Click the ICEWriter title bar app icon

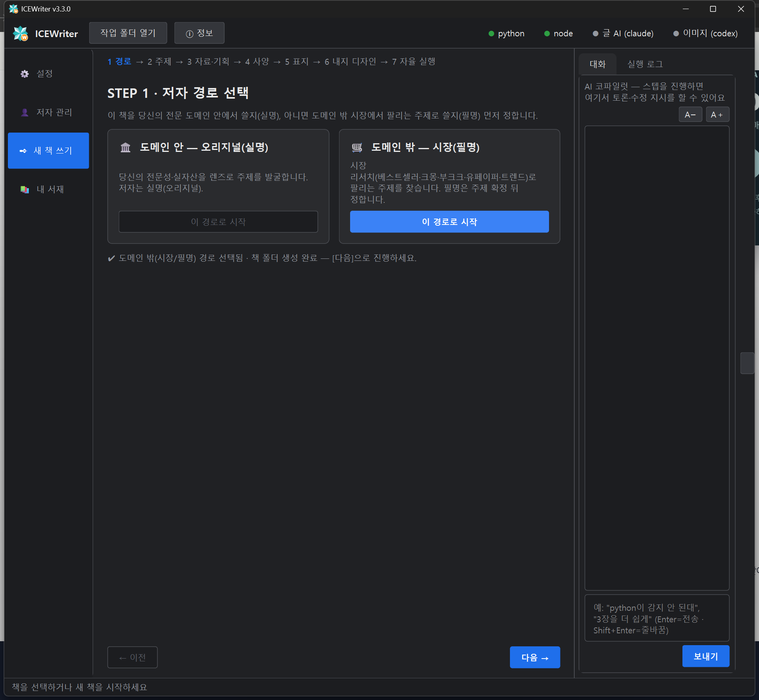click(x=13, y=9)
